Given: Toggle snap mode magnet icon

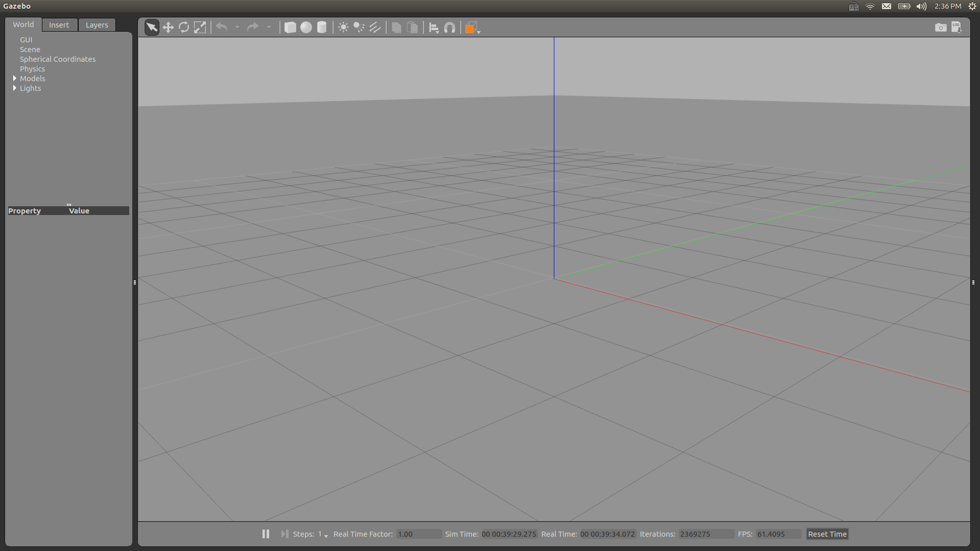Looking at the screenshot, I should [x=449, y=28].
